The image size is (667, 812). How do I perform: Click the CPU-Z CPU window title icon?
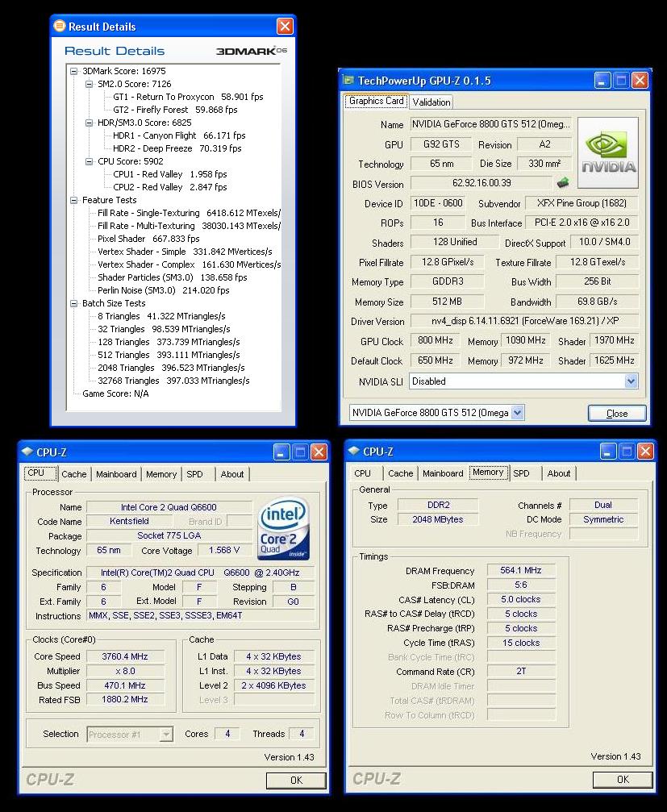pyautogui.click(x=27, y=452)
